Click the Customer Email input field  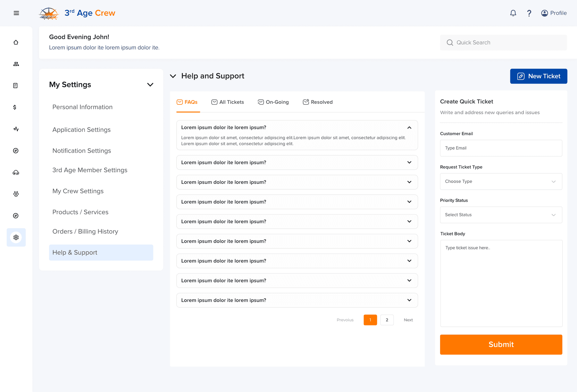[501, 148]
